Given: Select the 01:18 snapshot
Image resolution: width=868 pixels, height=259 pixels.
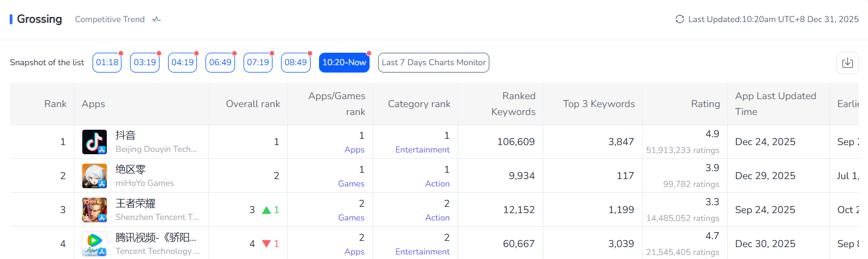Looking at the screenshot, I should coord(107,62).
